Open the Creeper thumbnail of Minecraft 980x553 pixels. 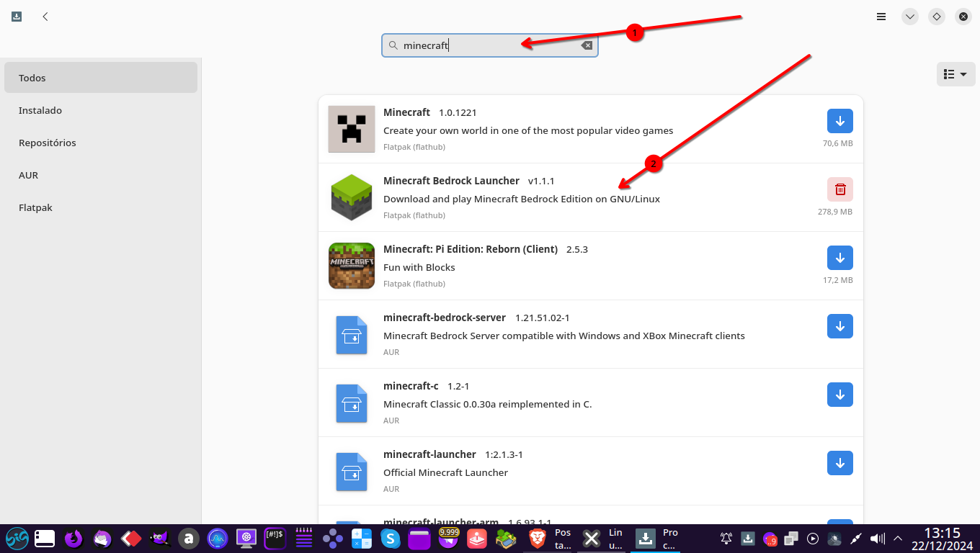click(x=352, y=129)
